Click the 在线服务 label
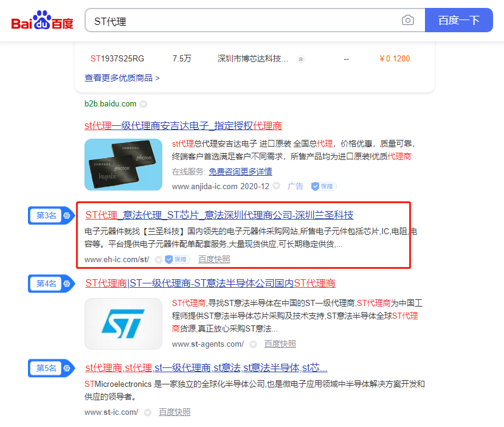This screenshot has width=504, height=427. click(188, 172)
